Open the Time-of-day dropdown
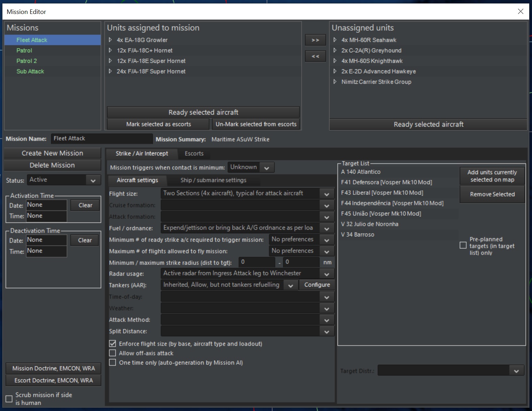 (247, 297)
